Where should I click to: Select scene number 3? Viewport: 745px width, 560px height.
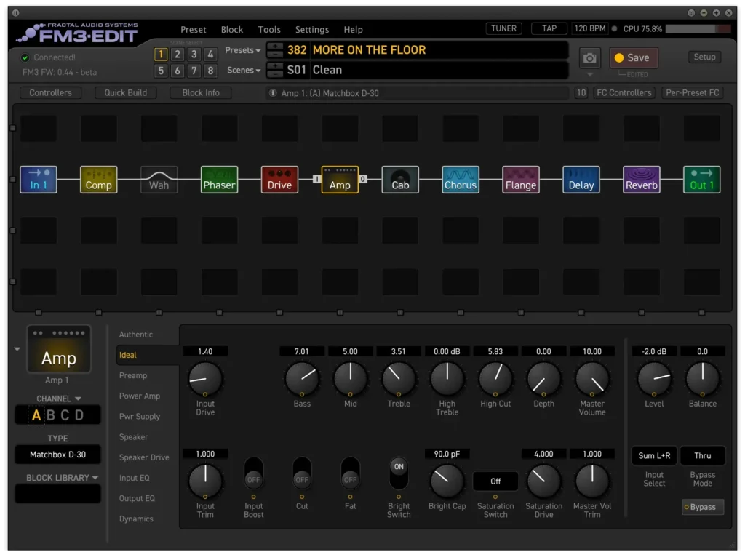(194, 55)
